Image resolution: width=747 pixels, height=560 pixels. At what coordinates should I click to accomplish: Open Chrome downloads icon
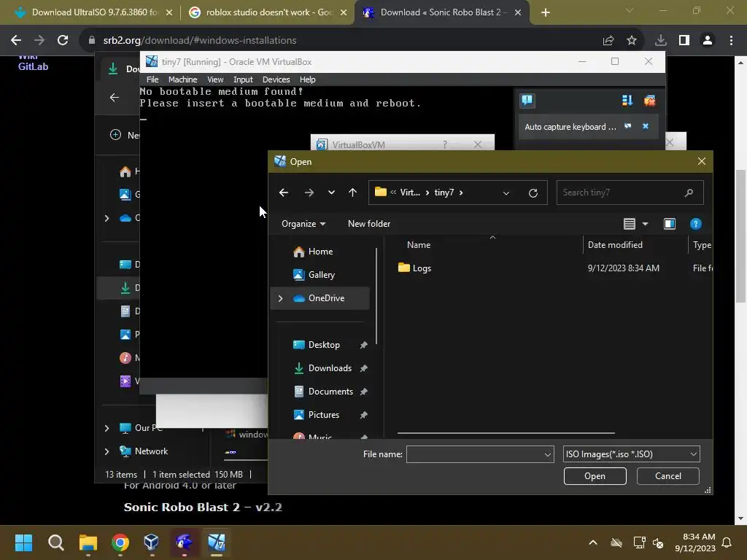coord(660,41)
